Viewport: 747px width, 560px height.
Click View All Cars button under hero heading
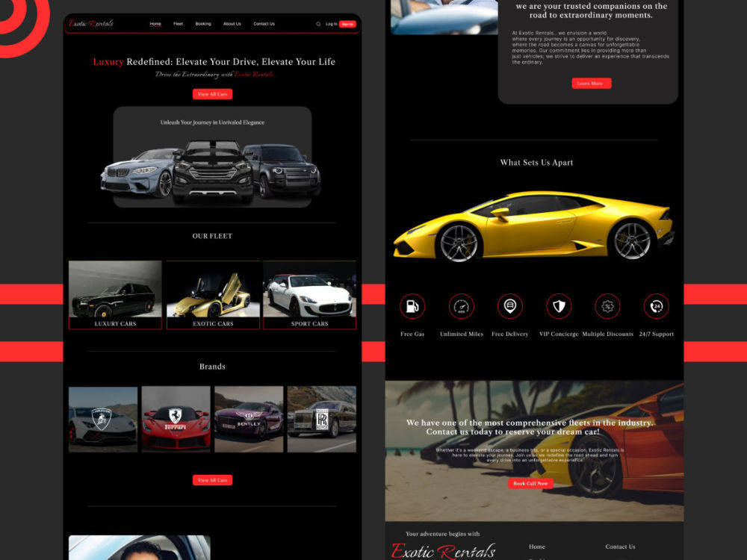click(212, 94)
